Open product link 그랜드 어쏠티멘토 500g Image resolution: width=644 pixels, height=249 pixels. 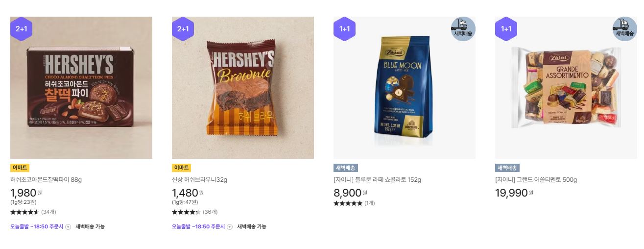(x=536, y=180)
